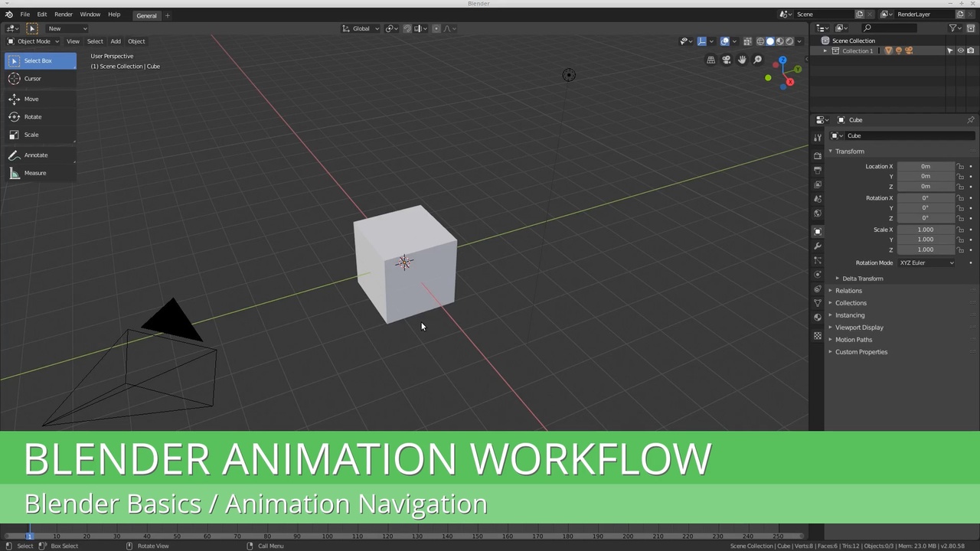This screenshot has width=980, height=551.
Task: Open the Object Constraints tab icon
Action: (x=818, y=289)
